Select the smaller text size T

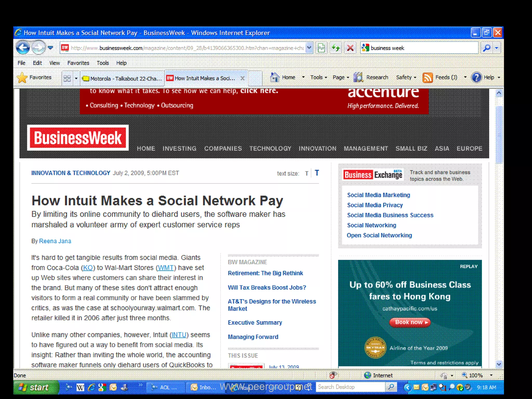click(x=307, y=174)
